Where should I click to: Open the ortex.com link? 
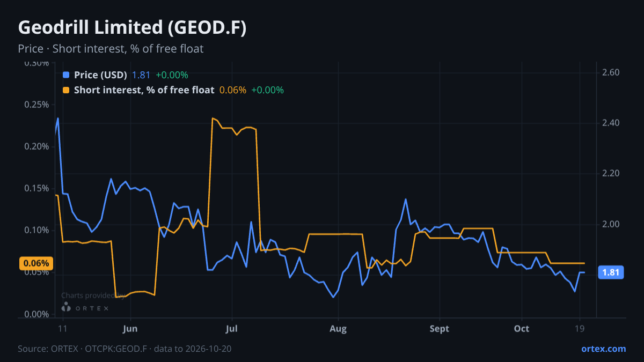(x=603, y=349)
